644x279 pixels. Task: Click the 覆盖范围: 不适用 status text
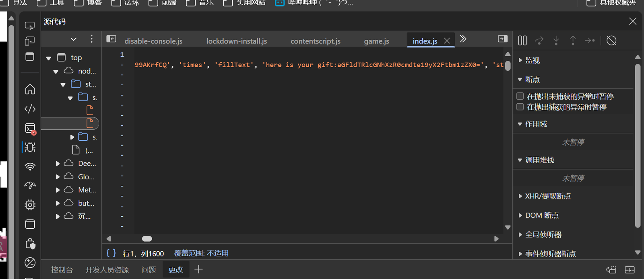(x=201, y=253)
